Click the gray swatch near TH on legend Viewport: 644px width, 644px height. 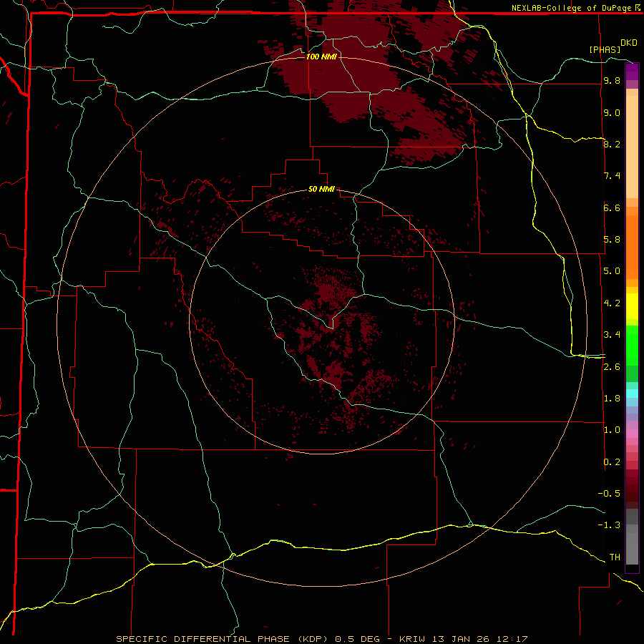[x=632, y=550]
